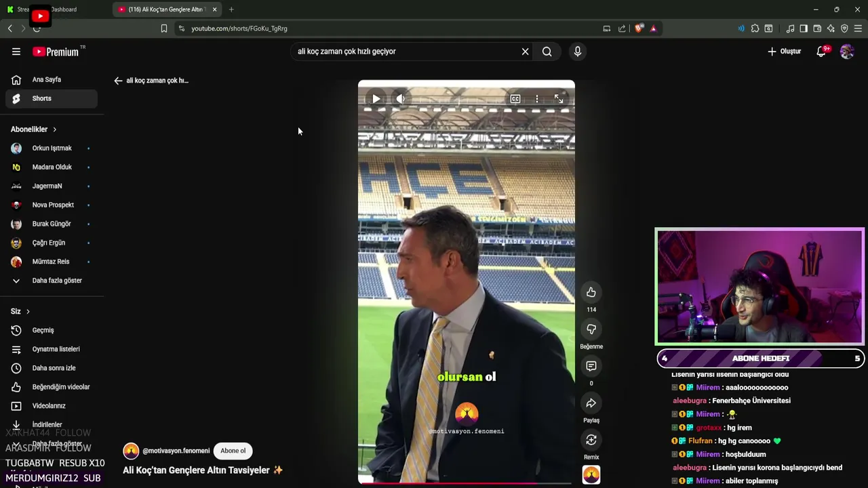Open the media control music note icon

tap(790, 28)
